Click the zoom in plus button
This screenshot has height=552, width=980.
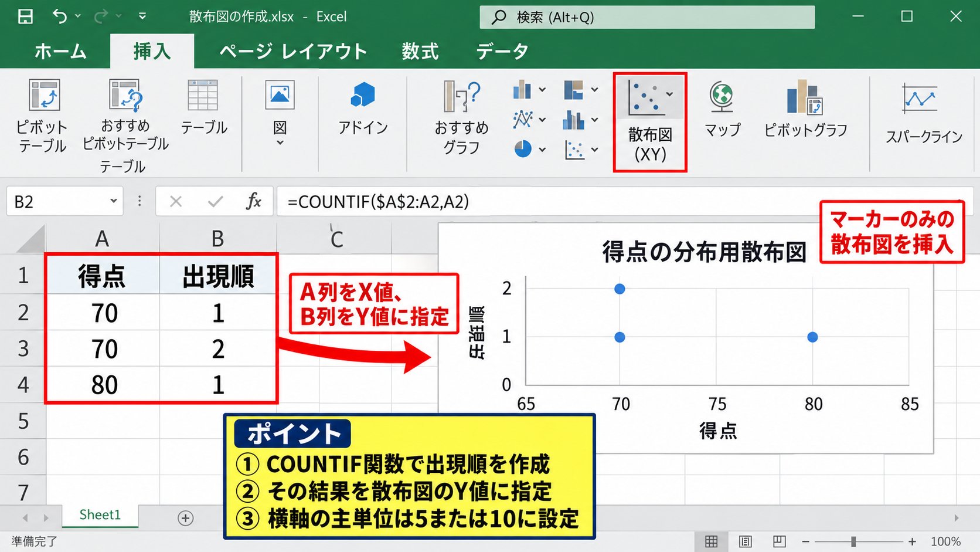pos(912,541)
